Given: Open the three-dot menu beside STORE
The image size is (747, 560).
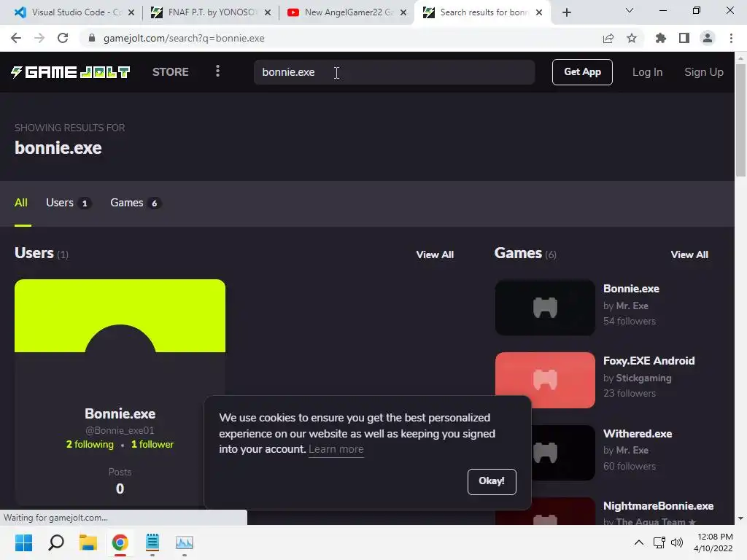Looking at the screenshot, I should pyautogui.click(x=217, y=71).
